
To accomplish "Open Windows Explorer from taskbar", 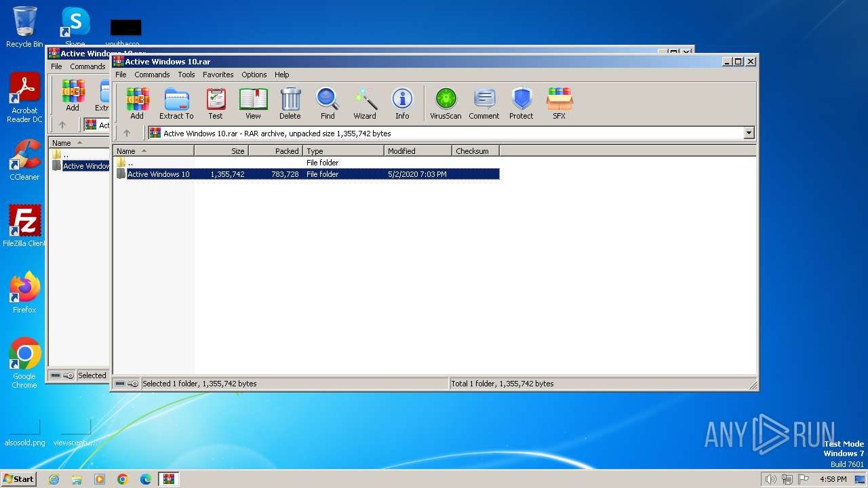I will click(x=77, y=479).
